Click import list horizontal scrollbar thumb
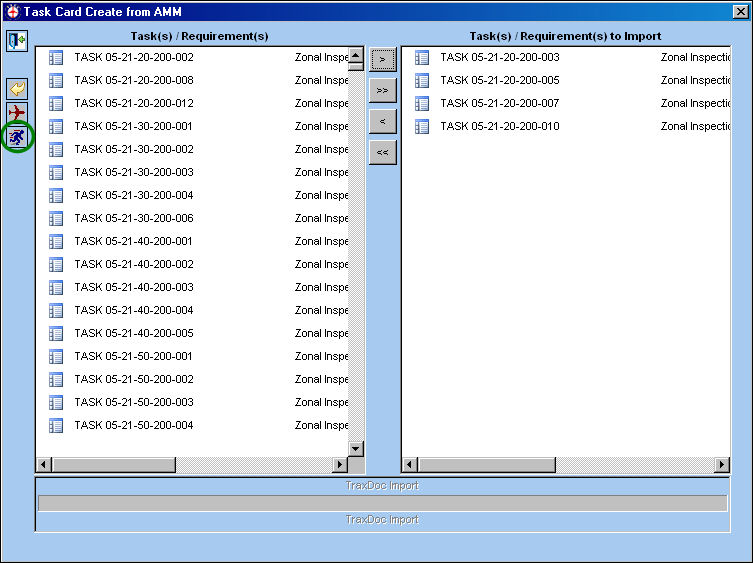Screen dimensions: 753x563 [x=487, y=465]
